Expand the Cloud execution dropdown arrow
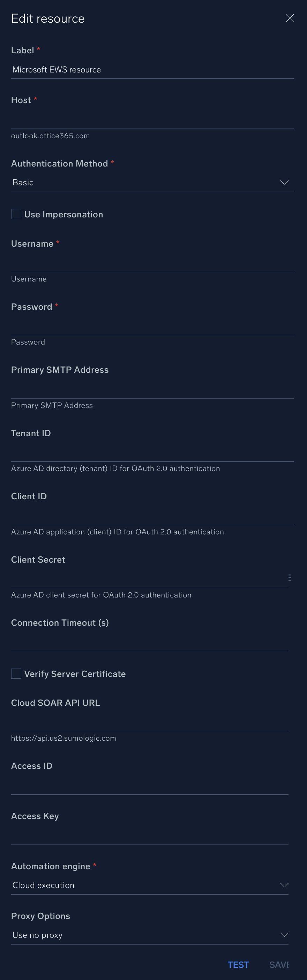 click(x=285, y=885)
